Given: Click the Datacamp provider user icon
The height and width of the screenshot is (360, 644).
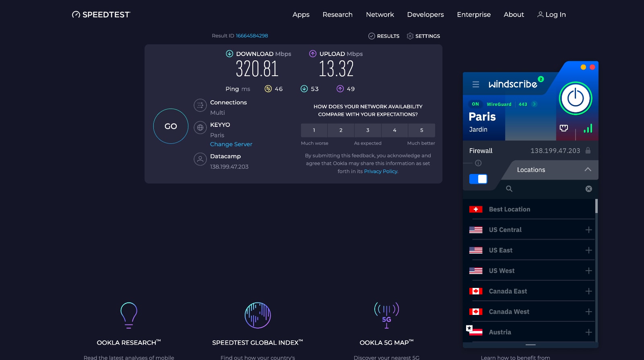Looking at the screenshot, I should [x=200, y=159].
